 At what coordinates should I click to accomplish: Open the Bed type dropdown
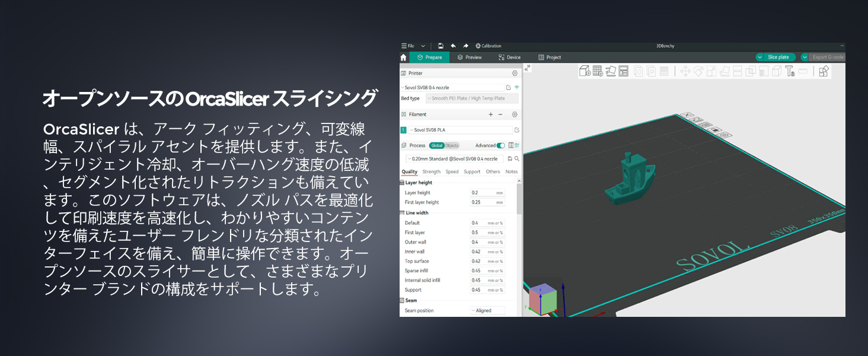467,98
